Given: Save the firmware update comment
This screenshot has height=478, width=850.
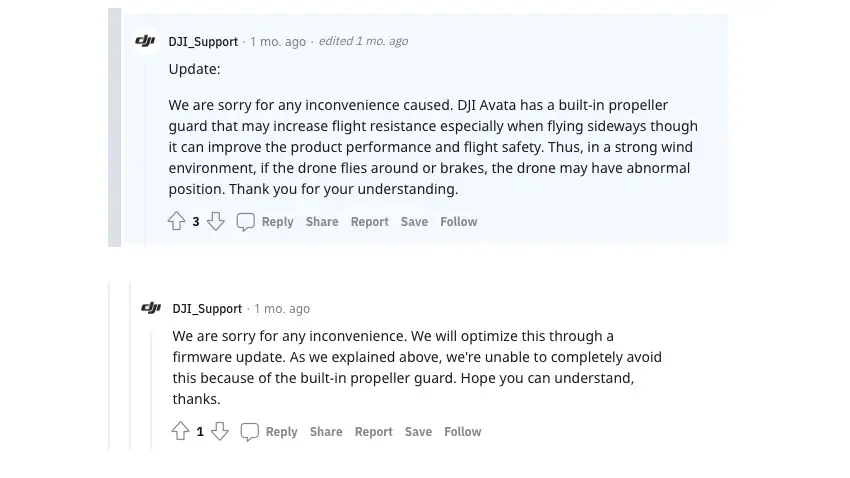Looking at the screenshot, I should 418,432.
